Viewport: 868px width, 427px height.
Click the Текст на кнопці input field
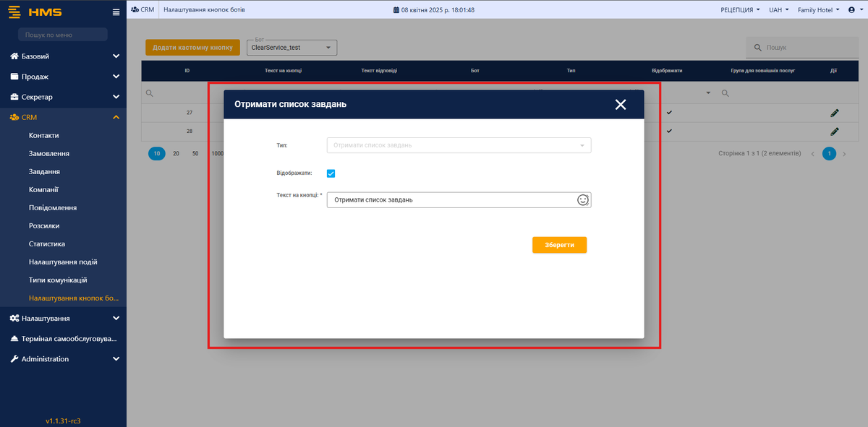(x=450, y=200)
